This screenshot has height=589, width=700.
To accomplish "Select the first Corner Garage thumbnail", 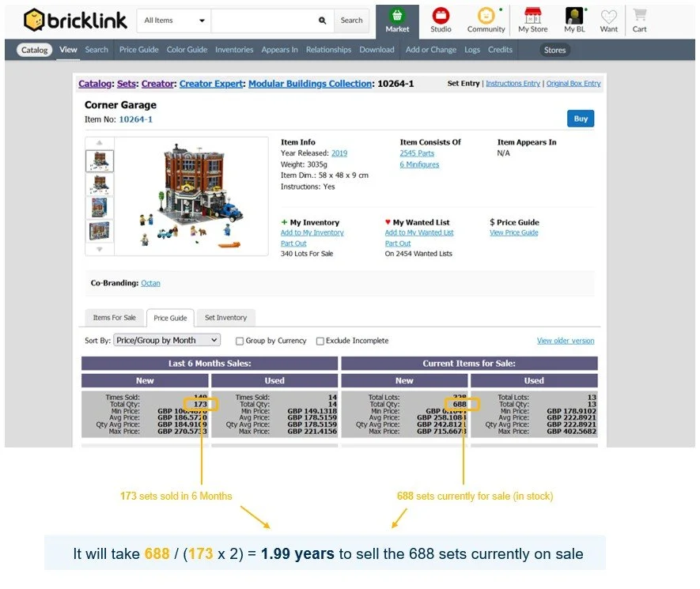I will (x=100, y=161).
